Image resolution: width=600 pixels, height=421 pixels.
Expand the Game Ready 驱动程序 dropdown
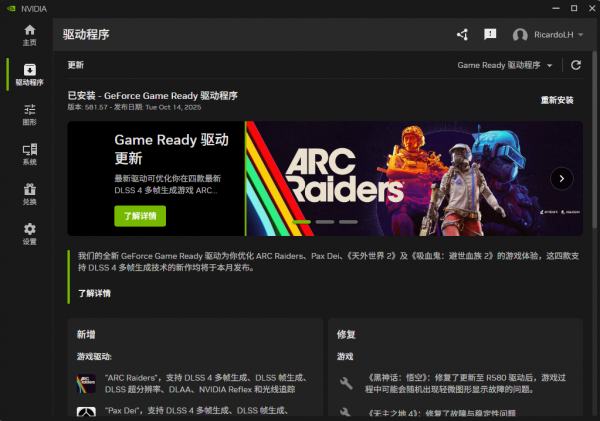(505, 65)
